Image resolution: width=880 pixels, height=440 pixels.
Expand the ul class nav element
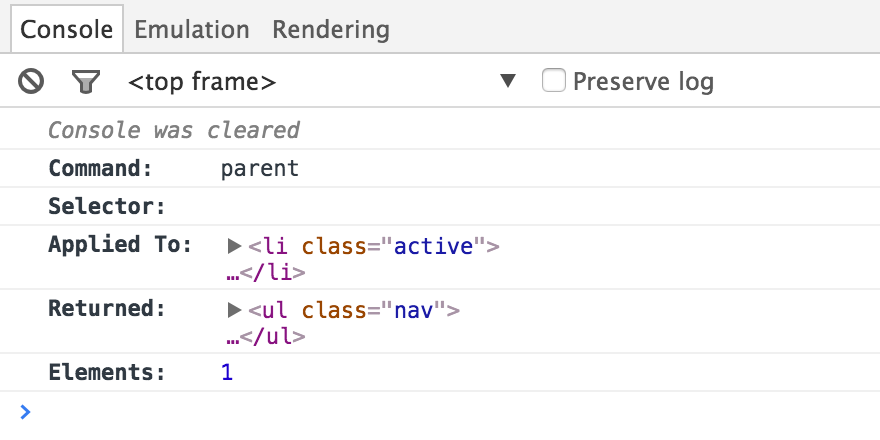tap(235, 310)
